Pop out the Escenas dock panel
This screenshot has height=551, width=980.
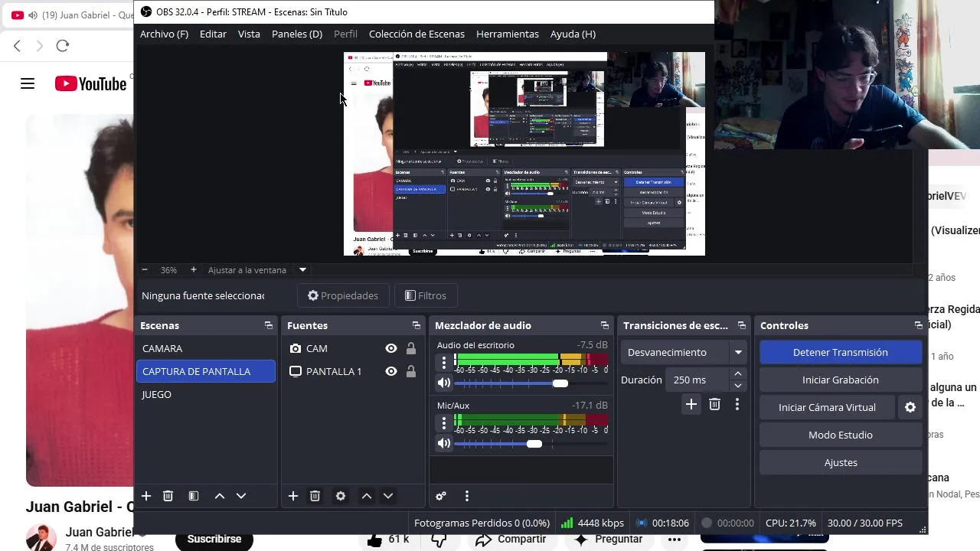269,325
